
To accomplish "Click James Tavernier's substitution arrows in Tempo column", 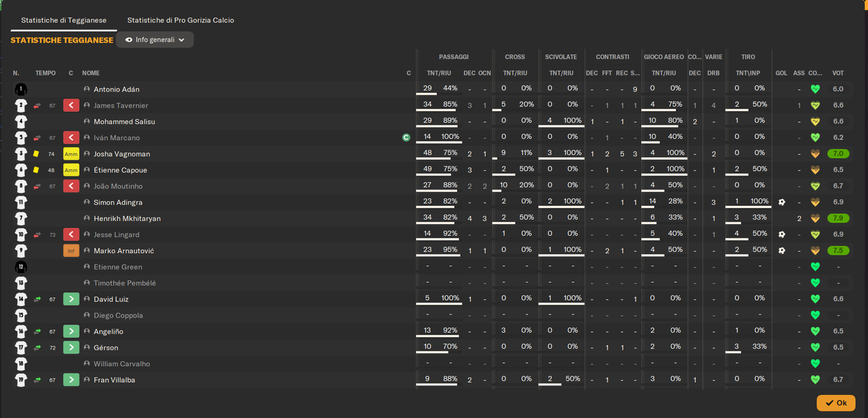I will tap(37, 105).
